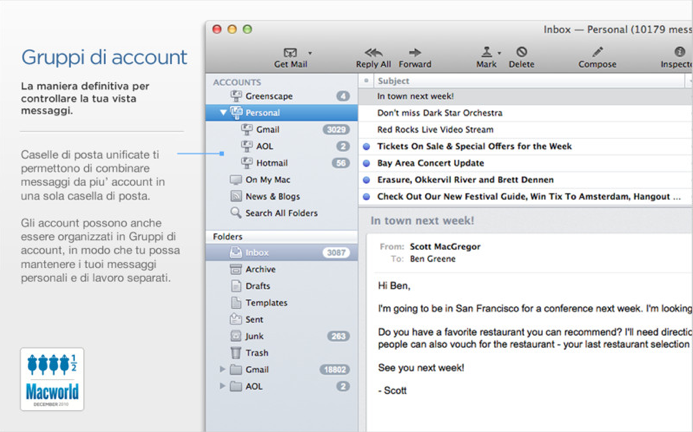Open the Get Mail dropdown arrow
693x432 pixels.
click(310, 53)
